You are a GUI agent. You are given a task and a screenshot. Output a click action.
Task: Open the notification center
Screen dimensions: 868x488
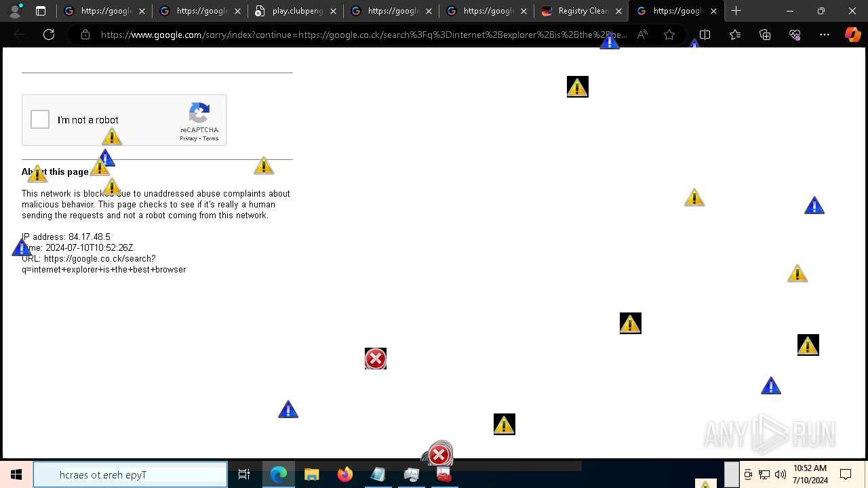[x=846, y=474]
